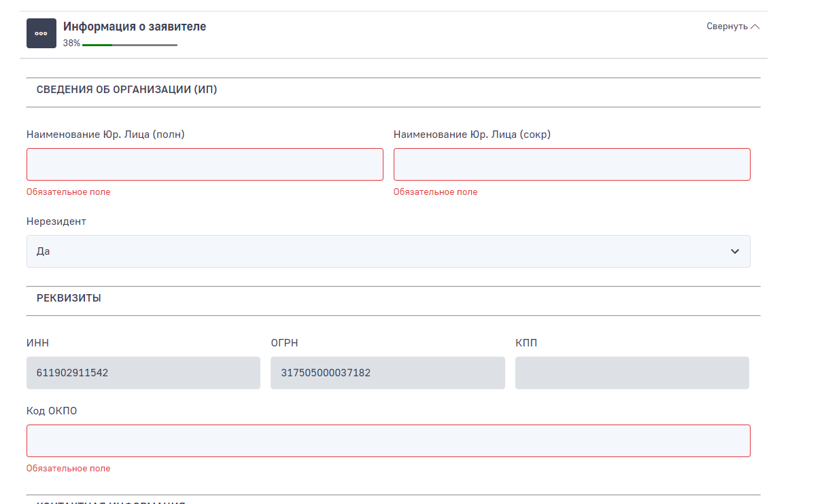Image resolution: width=822 pixels, height=504 pixels.
Task: Click the empty КПП field
Action: pyautogui.click(x=632, y=373)
